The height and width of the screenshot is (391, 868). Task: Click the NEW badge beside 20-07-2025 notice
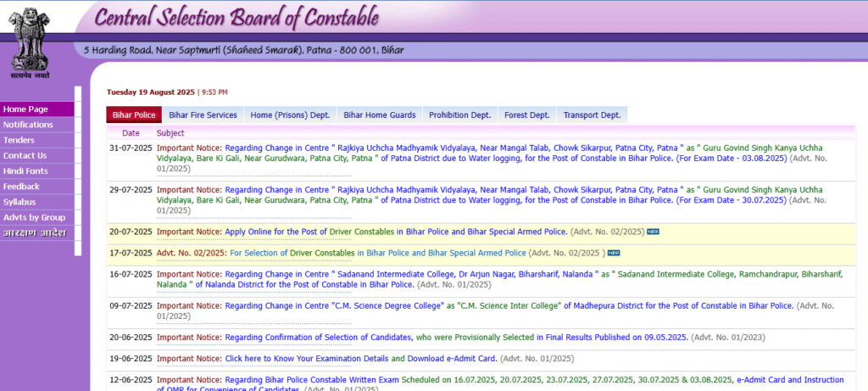click(653, 232)
